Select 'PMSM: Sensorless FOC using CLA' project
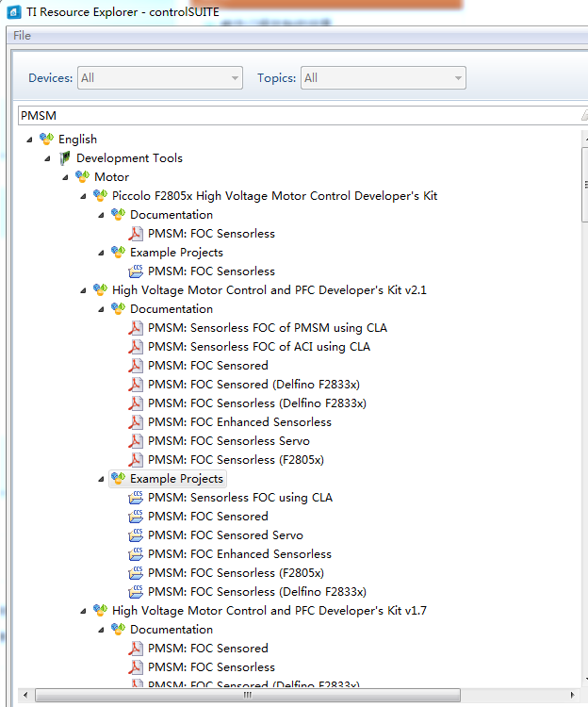The image size is (588, 707). pos(240,498)
